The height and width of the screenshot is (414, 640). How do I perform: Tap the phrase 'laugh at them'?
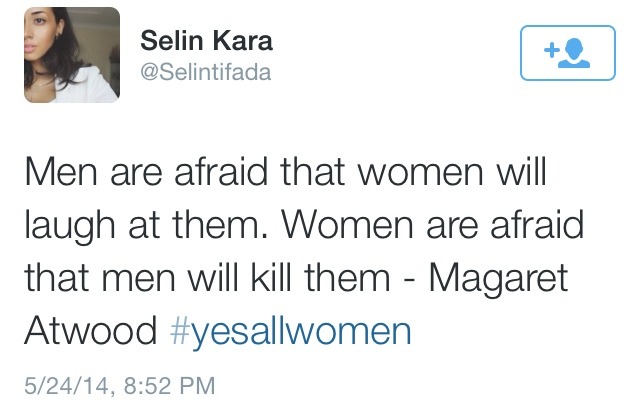(147, 225)
